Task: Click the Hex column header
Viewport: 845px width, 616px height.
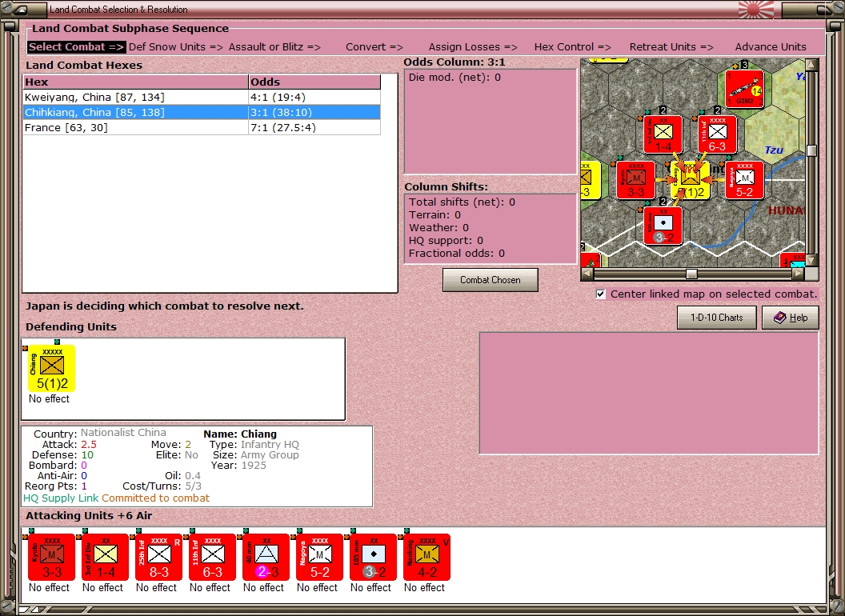Action: click(135, 82)
